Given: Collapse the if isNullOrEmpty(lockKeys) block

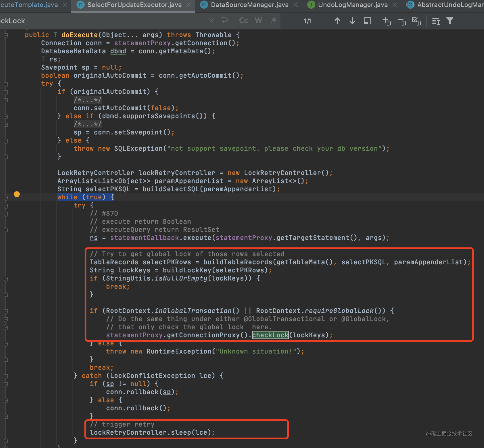Looking at the screenshot, I should click(6, 279).
